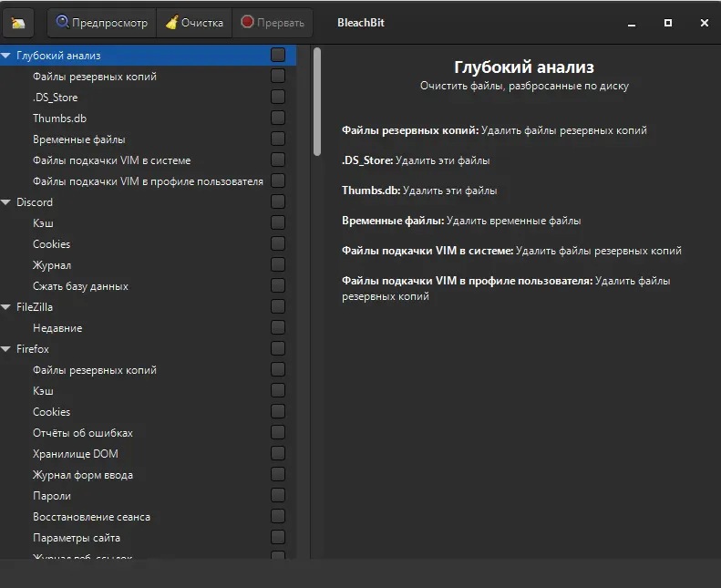Collapse the FileZilla tree group

click(6, 307)
